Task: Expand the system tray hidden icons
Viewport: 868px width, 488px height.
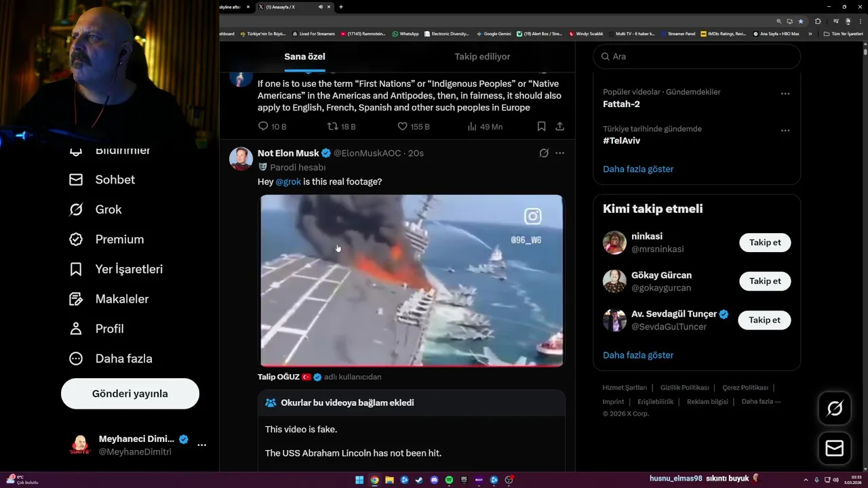Action: tap(806, 480)
